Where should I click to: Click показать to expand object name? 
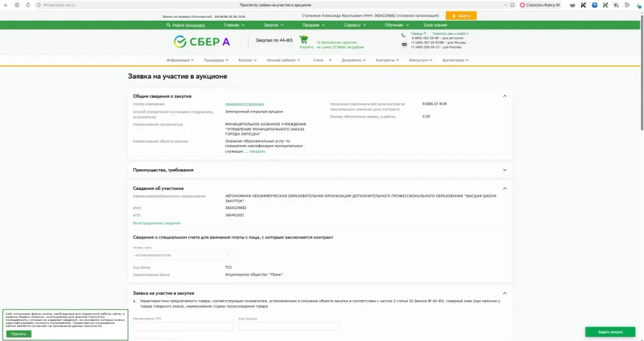click(257, 151)
